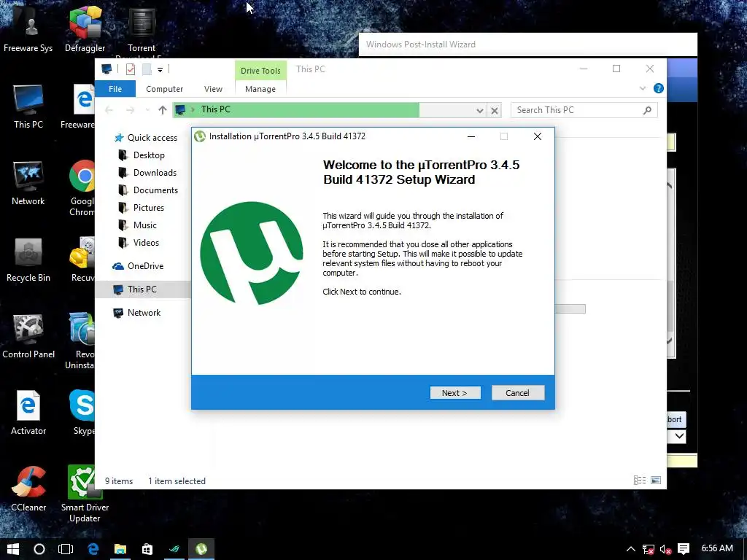Screen dimensions: 747x560
Task: Click the installer progress bar behind the dialog
Action: point(570,309)
